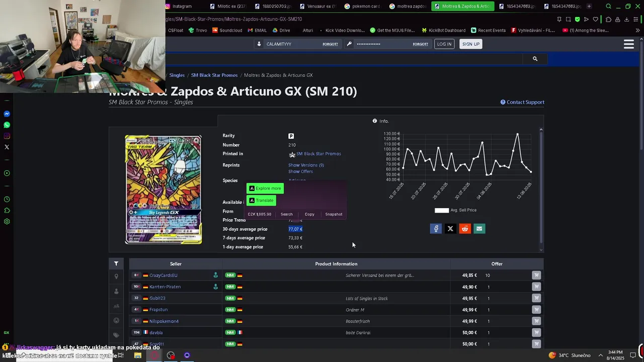Click the green Translate popup button

pyautogui.click(x=261, y=201)
